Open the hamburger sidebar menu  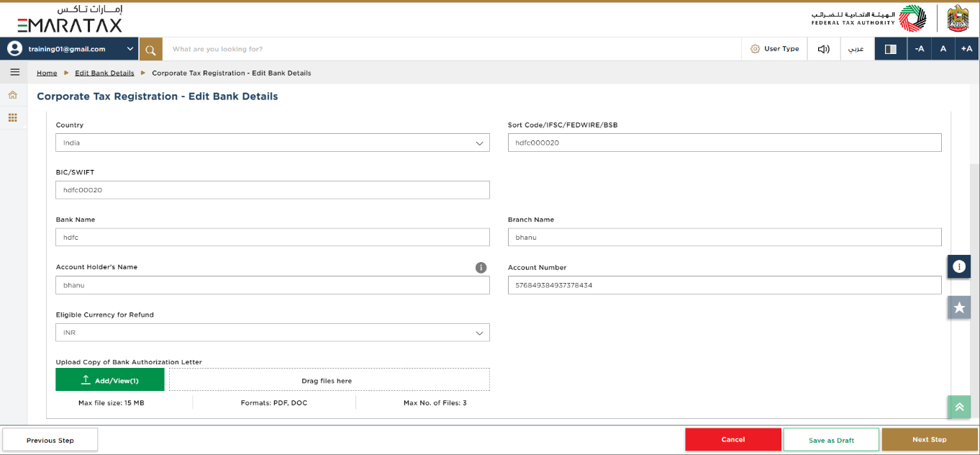pyautogui.click(x=14, y=72)
